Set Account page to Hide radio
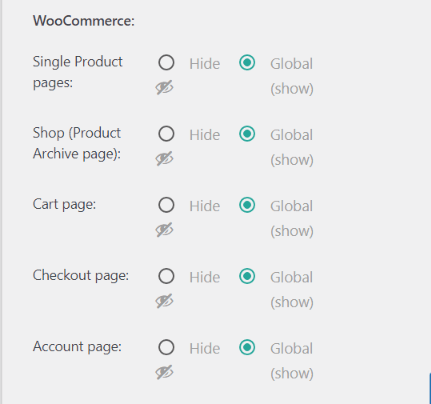The image size is (431, 404). 166,347
